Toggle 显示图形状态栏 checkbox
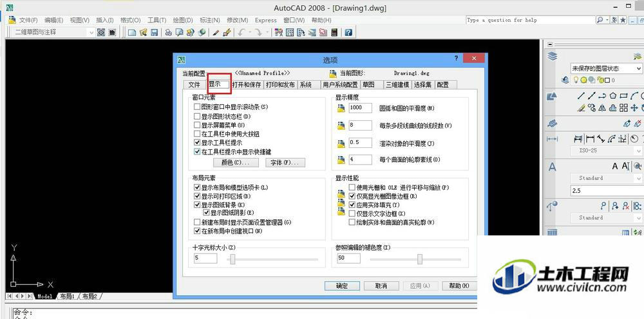The image size is (644, 319). pos(197,116)
